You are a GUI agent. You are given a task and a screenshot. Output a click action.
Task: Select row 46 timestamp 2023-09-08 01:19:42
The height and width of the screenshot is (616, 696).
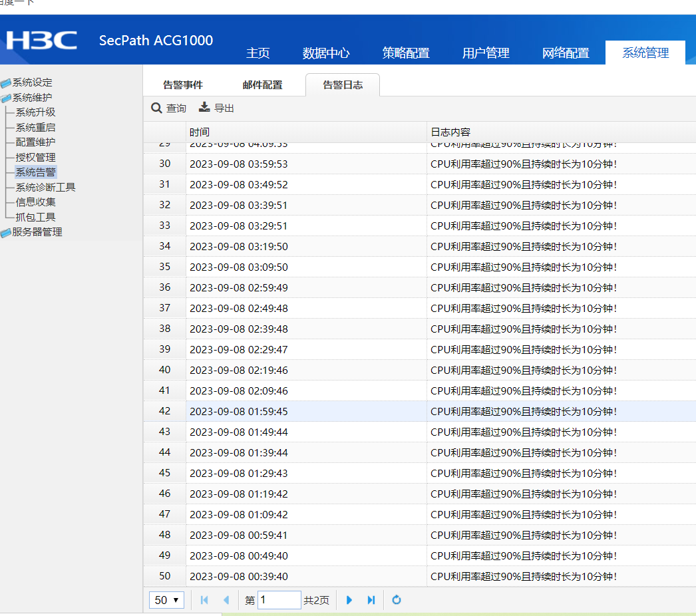coord(239,494)
